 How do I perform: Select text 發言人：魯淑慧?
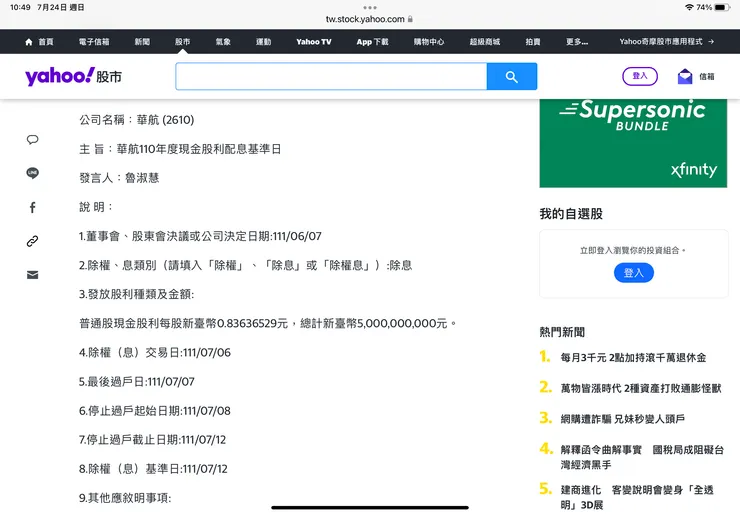point(119,178)
